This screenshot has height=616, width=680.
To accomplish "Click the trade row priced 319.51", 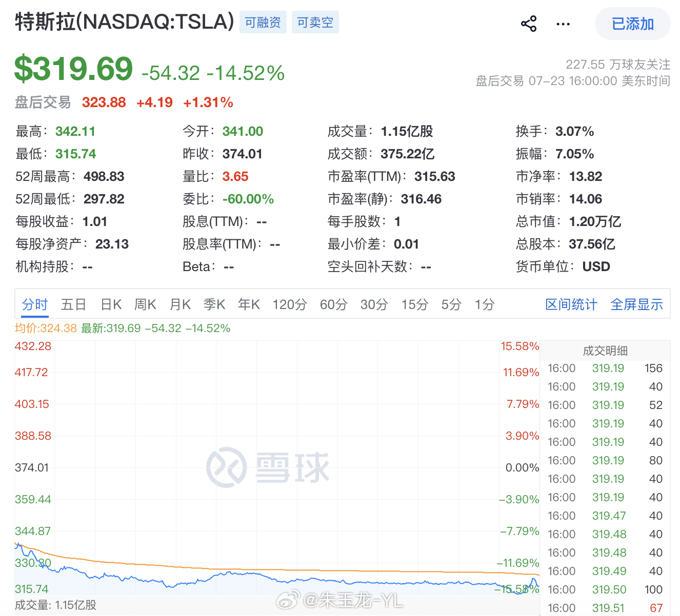I will (605, 608).
